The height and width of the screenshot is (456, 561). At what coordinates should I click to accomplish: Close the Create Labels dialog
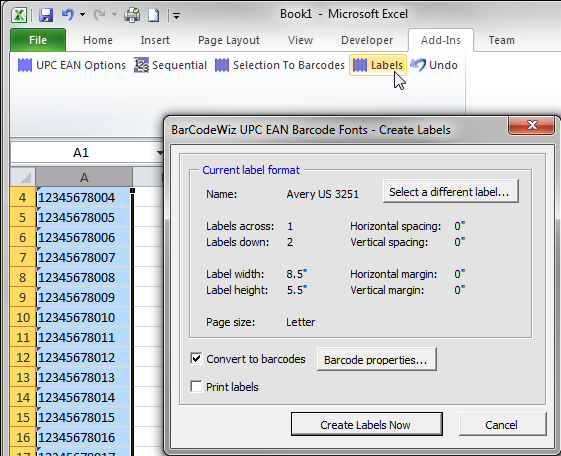pyautogui.click(x=532, y=125)
